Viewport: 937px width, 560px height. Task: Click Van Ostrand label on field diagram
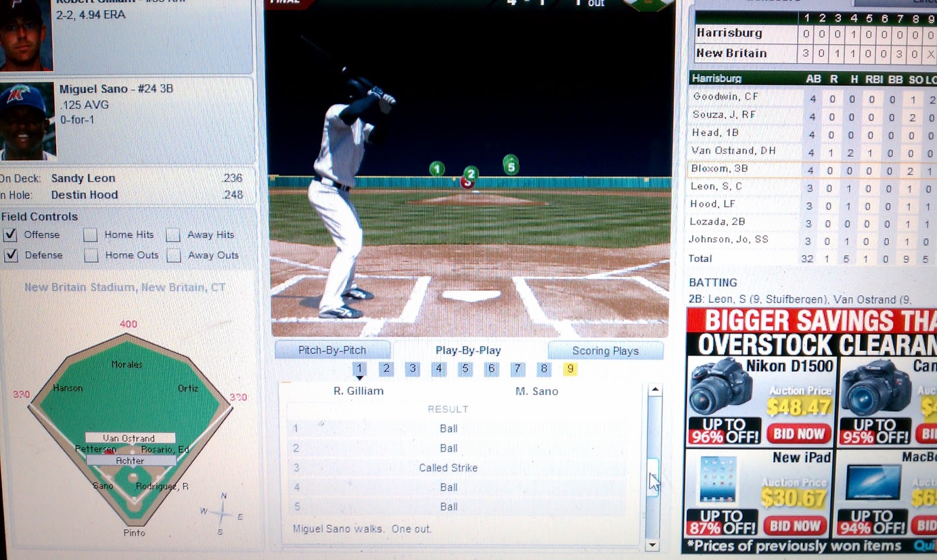coord(129,438)
